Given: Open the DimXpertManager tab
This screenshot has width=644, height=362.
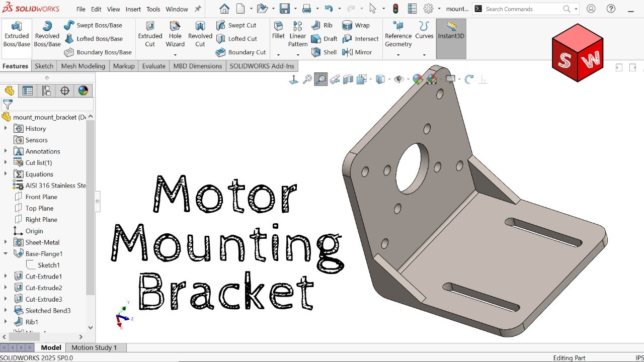Looking at the screenshot, I should pyautogui.click(x=65, y=90).
